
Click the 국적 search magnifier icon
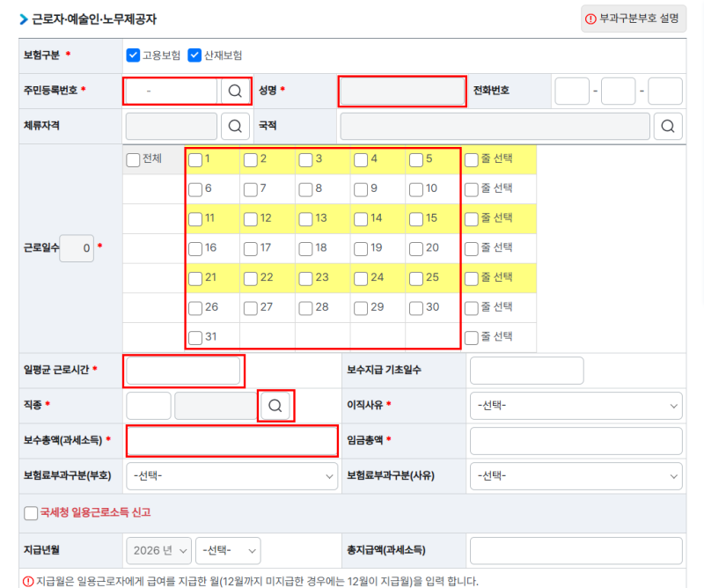[668, 126]
